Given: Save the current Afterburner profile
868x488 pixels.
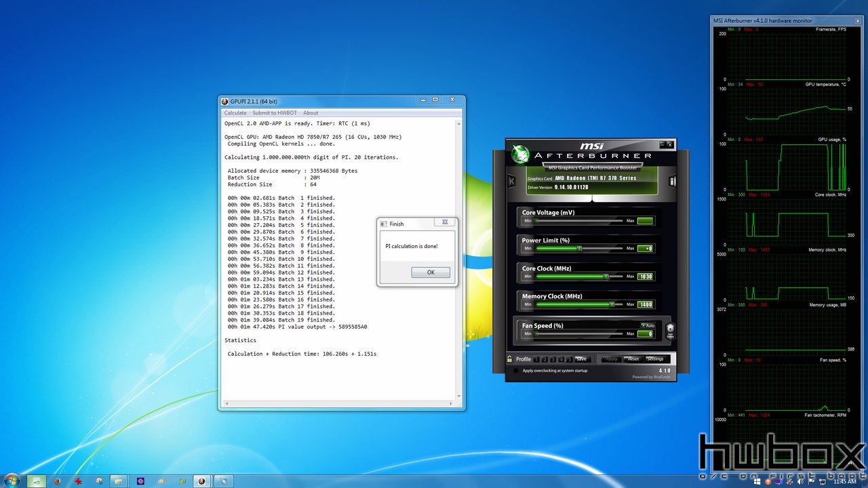Looking at the screenshot, I should (x=581, y=359).
